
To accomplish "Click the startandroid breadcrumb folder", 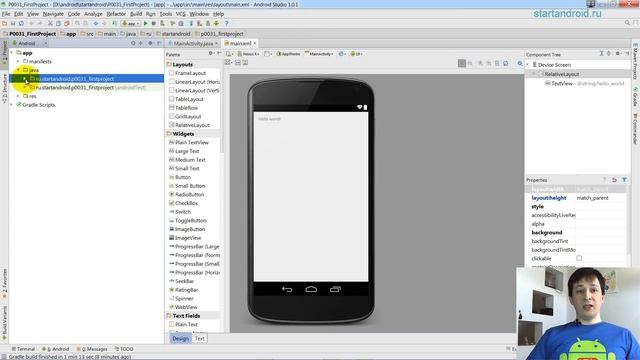I will click(x=173, y=34).
